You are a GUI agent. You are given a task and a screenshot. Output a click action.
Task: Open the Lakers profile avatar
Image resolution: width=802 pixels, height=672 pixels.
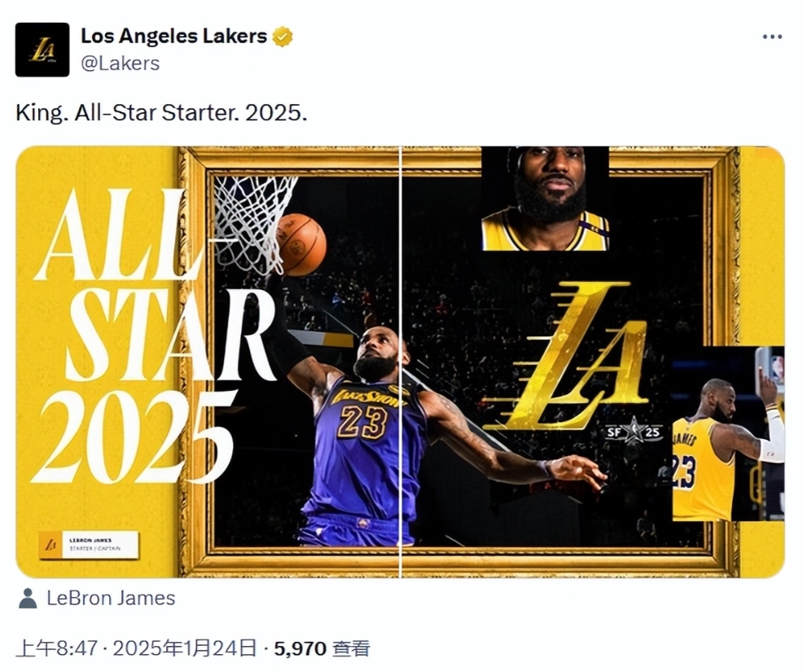(42, 50)
